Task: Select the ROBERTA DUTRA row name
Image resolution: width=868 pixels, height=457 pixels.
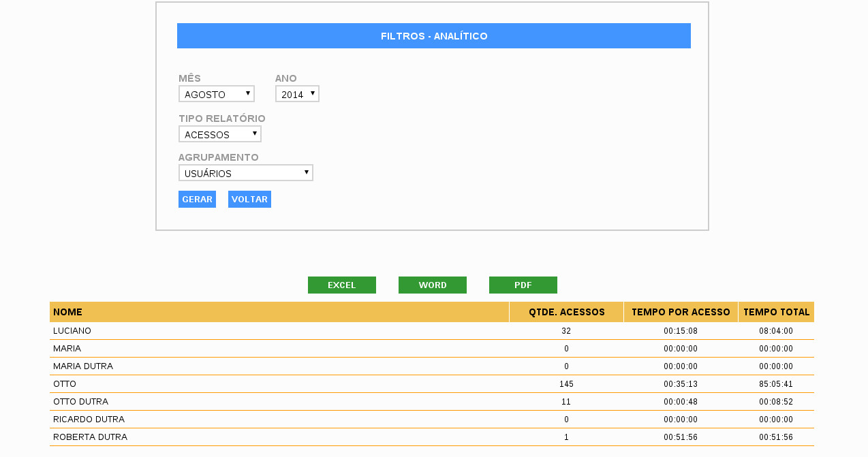Action: pos(90,437)
